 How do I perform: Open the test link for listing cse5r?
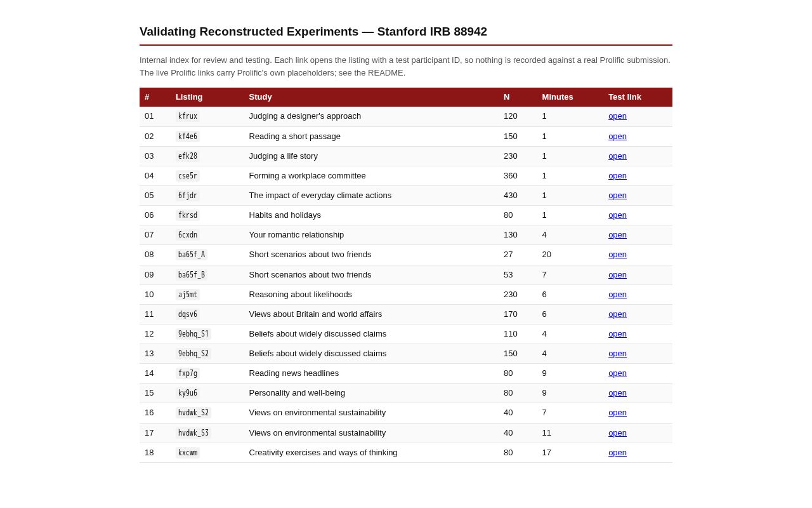point(617,176)
